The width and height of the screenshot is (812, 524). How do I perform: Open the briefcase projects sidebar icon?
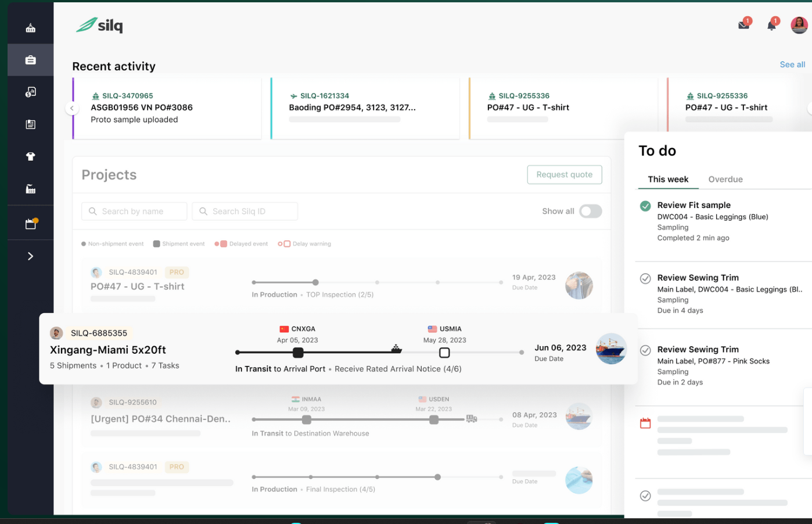[x=31, y=60]
